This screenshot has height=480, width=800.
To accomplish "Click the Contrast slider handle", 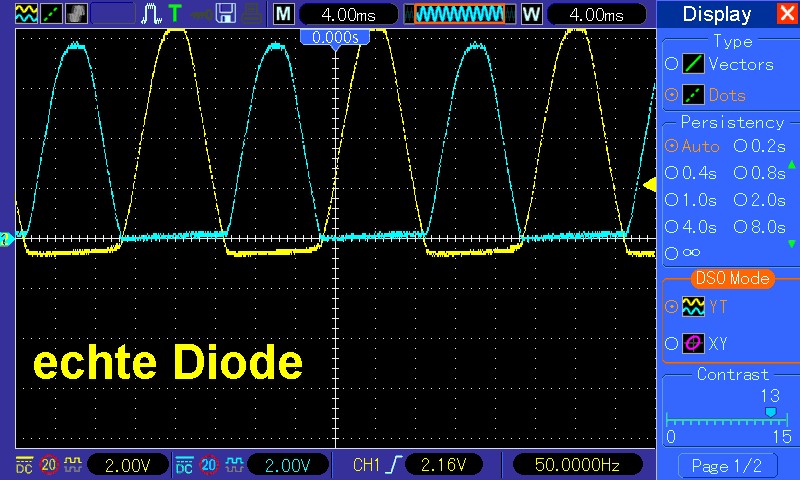I will tap(769, 411).
